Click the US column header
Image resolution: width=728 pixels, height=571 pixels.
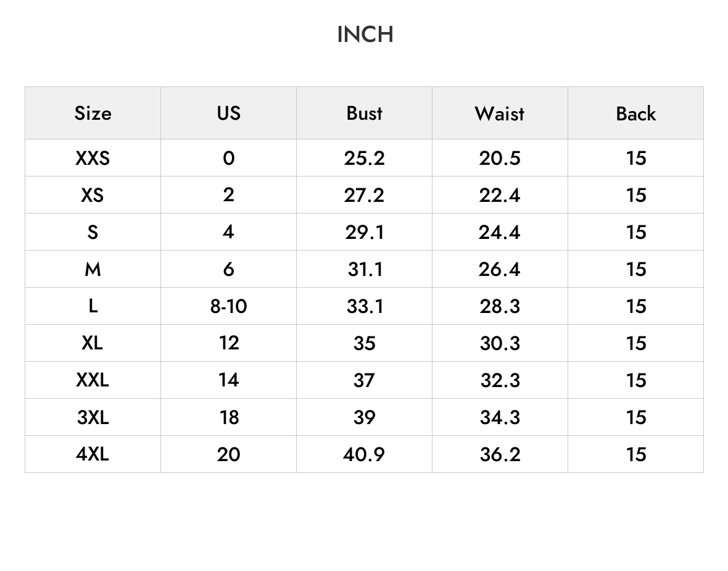(228, 114)
